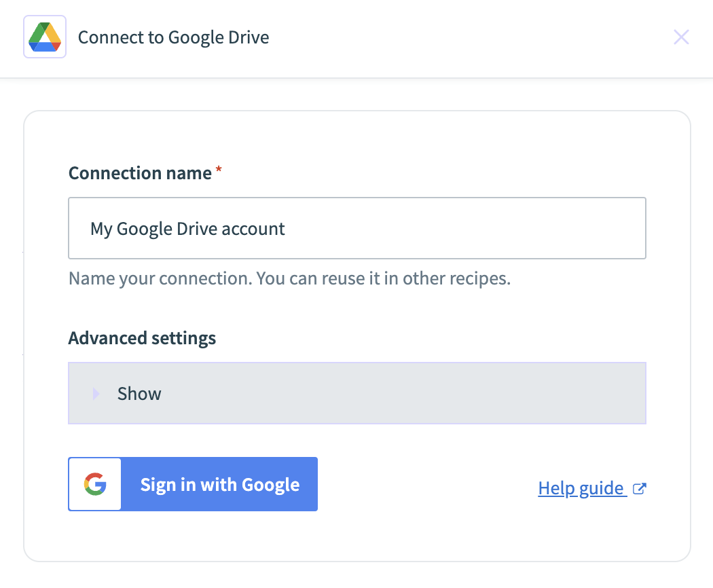713x588 pixels.
Task: Click the red required asterisk
Action: (x=219, y=169)
